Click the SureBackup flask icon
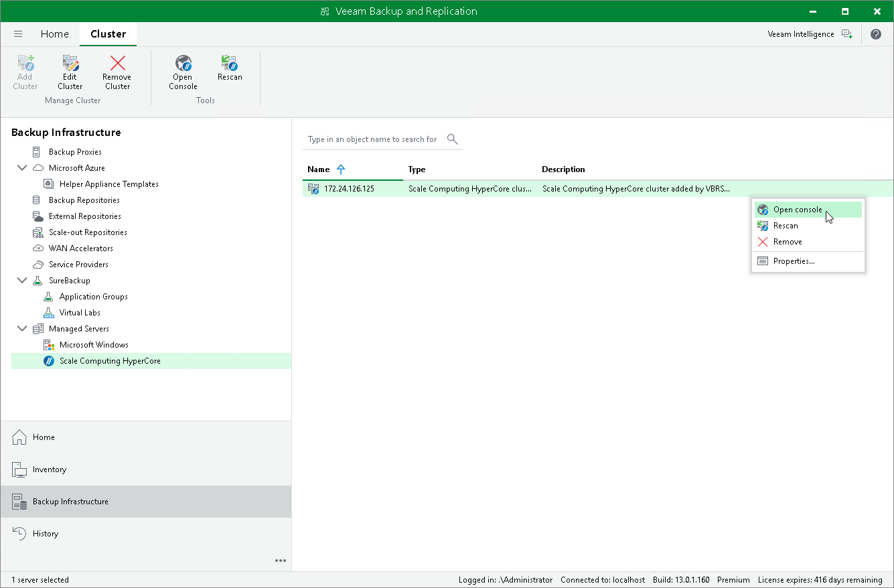 [38, 281]
